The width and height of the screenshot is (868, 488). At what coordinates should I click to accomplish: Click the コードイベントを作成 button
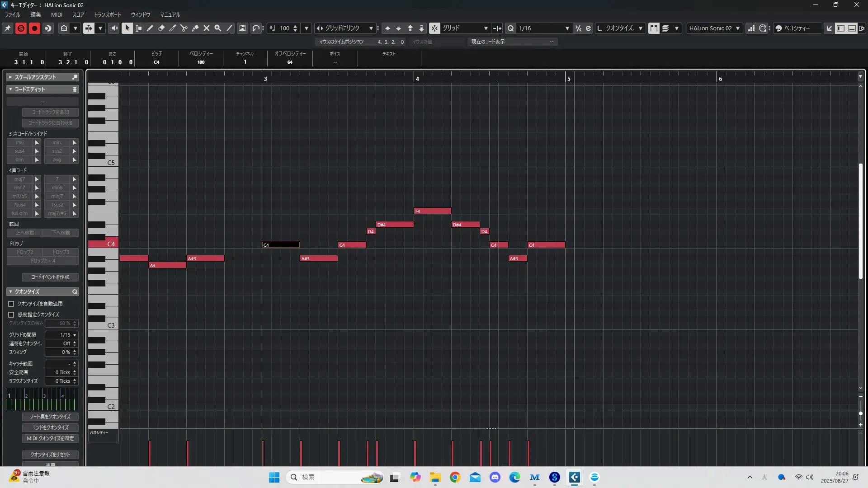click(x=50, y=277)
